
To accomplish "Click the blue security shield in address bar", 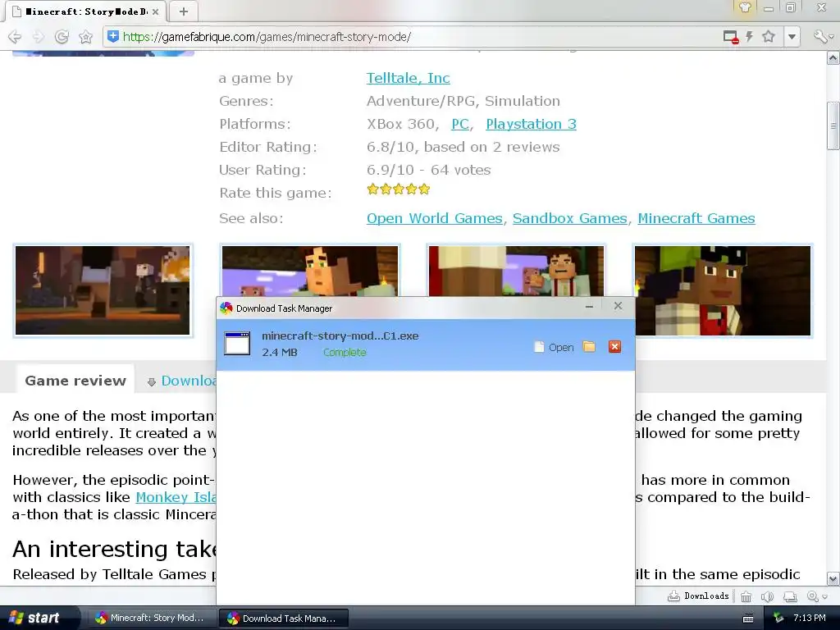I will (113, 36).
